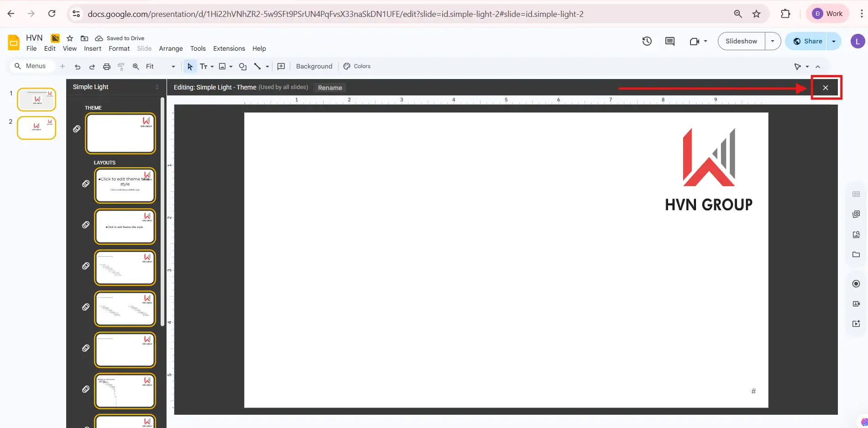Open the zoom Fit dropdown

[x=160, y=67]
